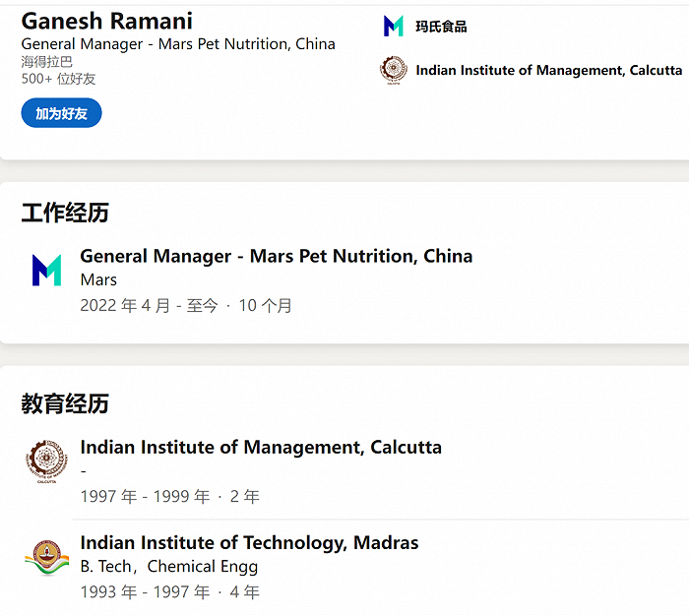The height and width of the screenshot is (616, 689).
Task: Select the 工作经历 section heading
Action: [65, 213]
